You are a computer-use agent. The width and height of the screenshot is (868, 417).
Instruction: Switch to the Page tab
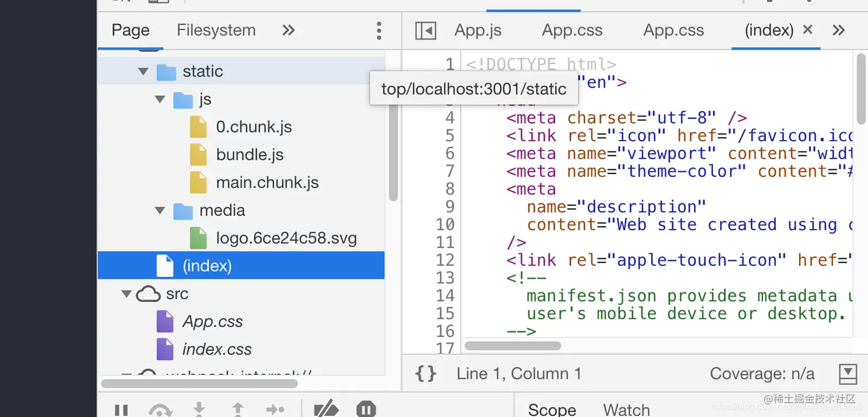pyautogui.click(x=130, y=30)
